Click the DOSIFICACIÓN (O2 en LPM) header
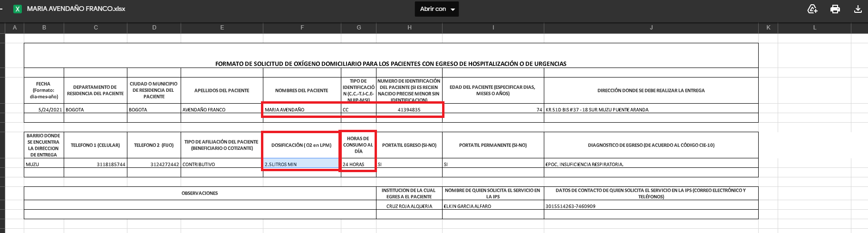 coord(302,145)
